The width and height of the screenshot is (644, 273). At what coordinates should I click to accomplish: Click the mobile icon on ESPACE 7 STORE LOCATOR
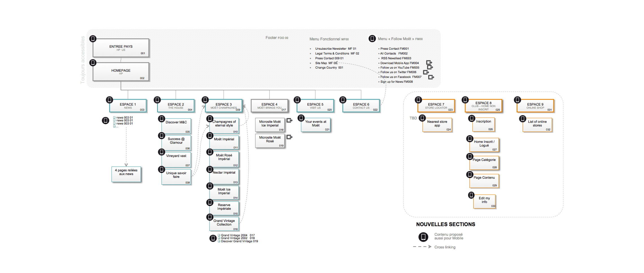point(419,100)
